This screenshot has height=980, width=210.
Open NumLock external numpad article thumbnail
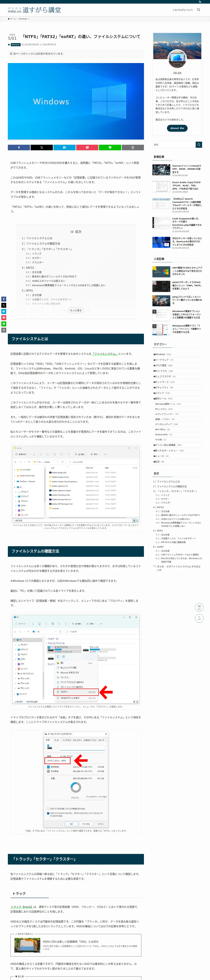(x=161, y=242)
